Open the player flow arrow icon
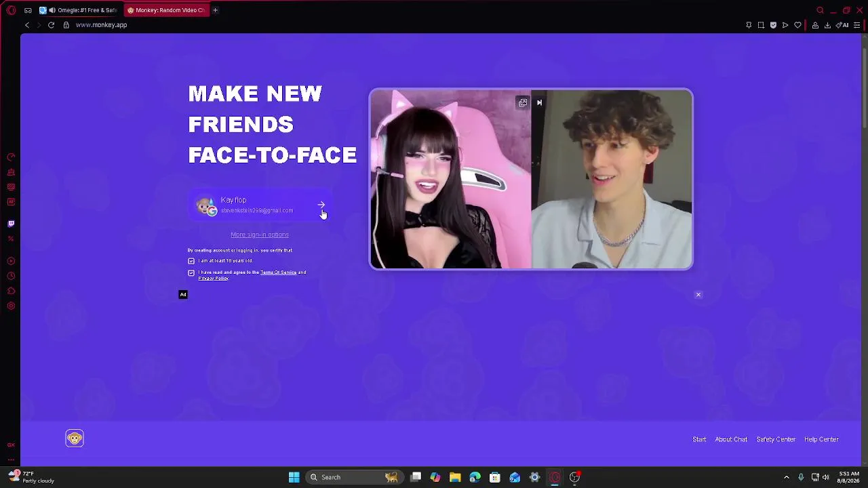The height and width of the screenshot is (488, 868). click(x=785, y=25)
